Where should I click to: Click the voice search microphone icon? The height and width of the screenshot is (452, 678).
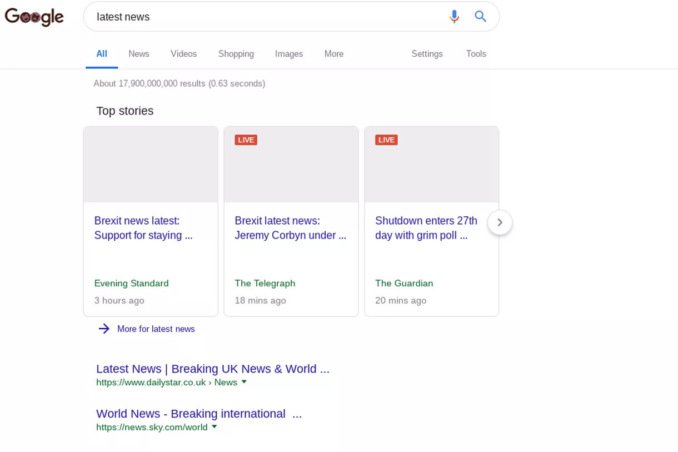coord(455,17)
